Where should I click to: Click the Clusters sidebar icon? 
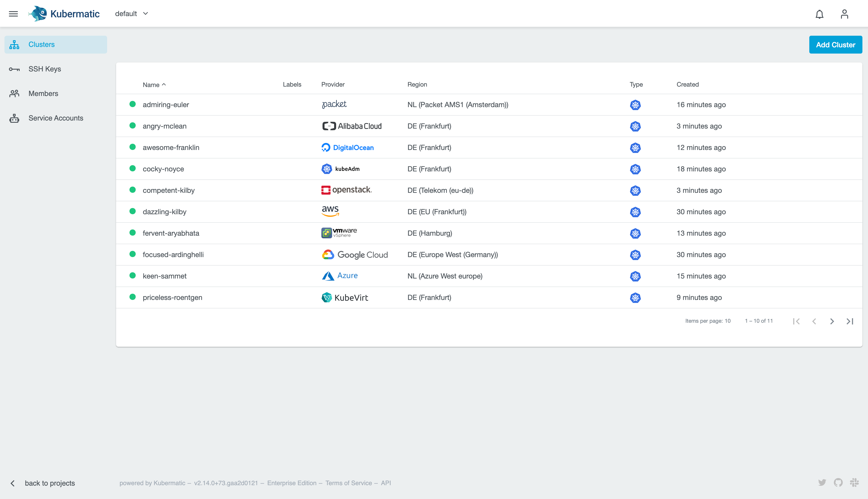pyautogui.click(x=14, y=45)
